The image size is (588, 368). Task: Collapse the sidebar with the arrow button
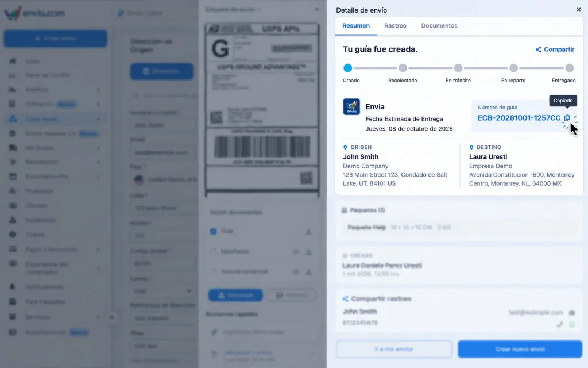pyautogui.click(x=111, y=317)
